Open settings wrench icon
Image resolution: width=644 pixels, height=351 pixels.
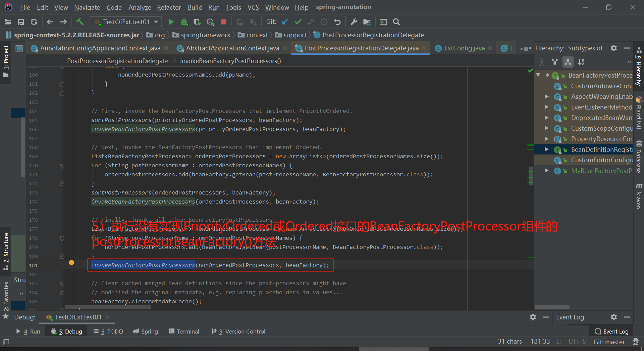[354, 22]
